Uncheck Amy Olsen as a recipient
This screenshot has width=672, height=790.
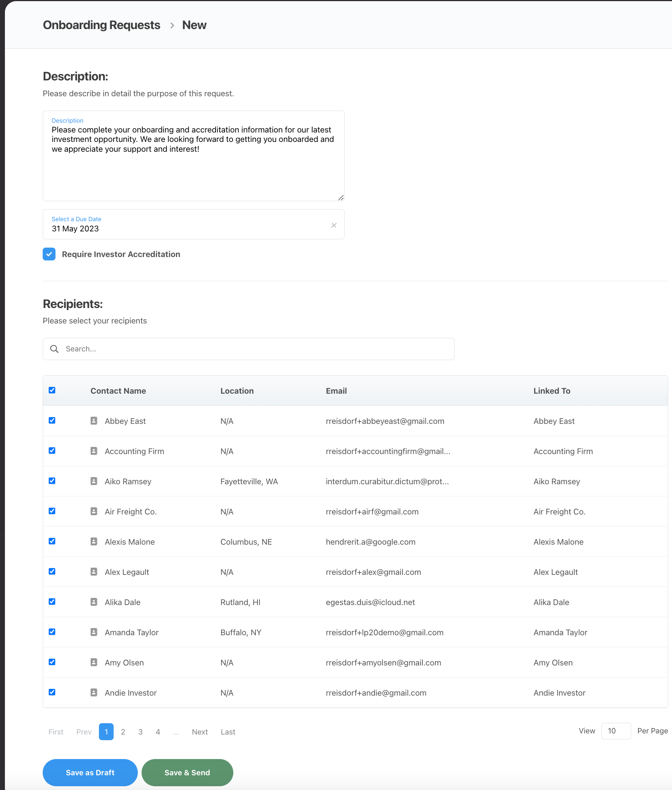pyautogui.click(x=52, y=662)
